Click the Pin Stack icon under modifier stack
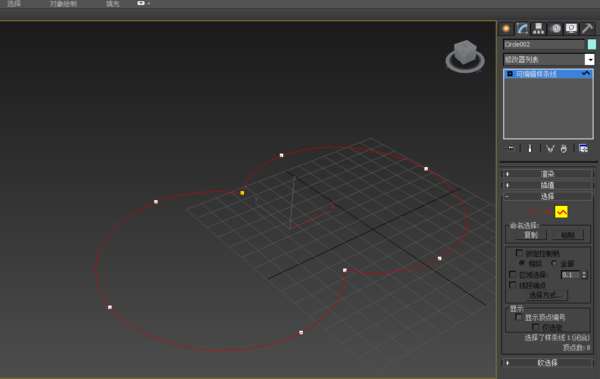This screenshot has height=379, width=600. [510, 149]
